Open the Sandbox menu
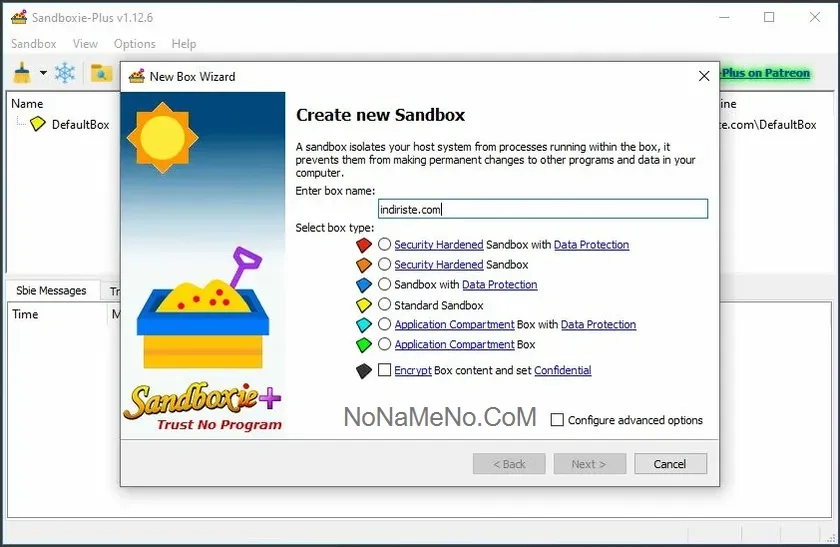 33,44
